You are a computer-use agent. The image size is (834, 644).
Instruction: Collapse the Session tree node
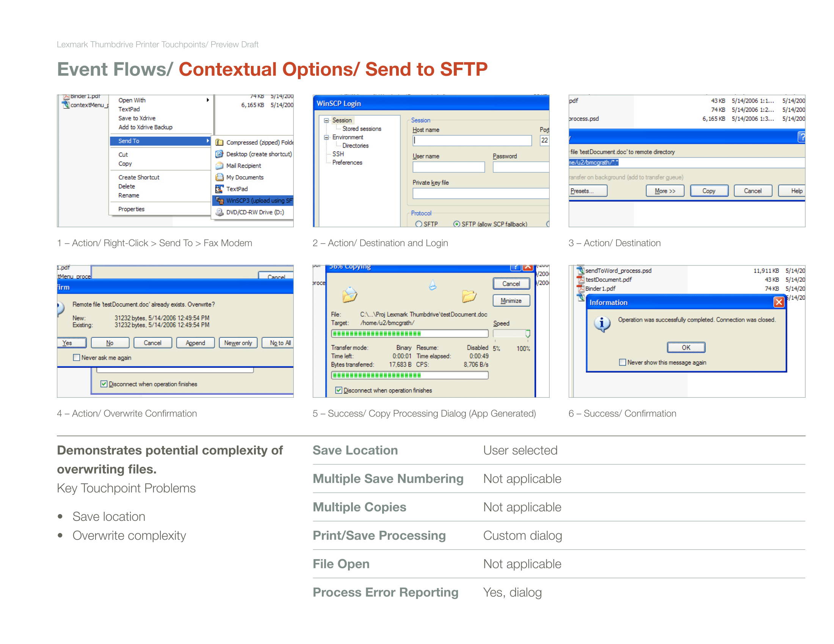coord(326,120)
